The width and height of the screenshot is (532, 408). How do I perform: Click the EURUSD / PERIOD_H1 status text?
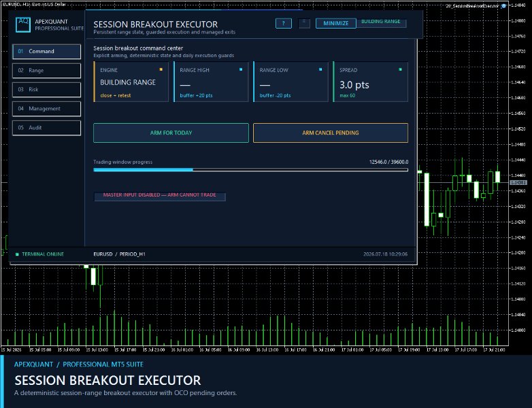click(x=120, y=254)
